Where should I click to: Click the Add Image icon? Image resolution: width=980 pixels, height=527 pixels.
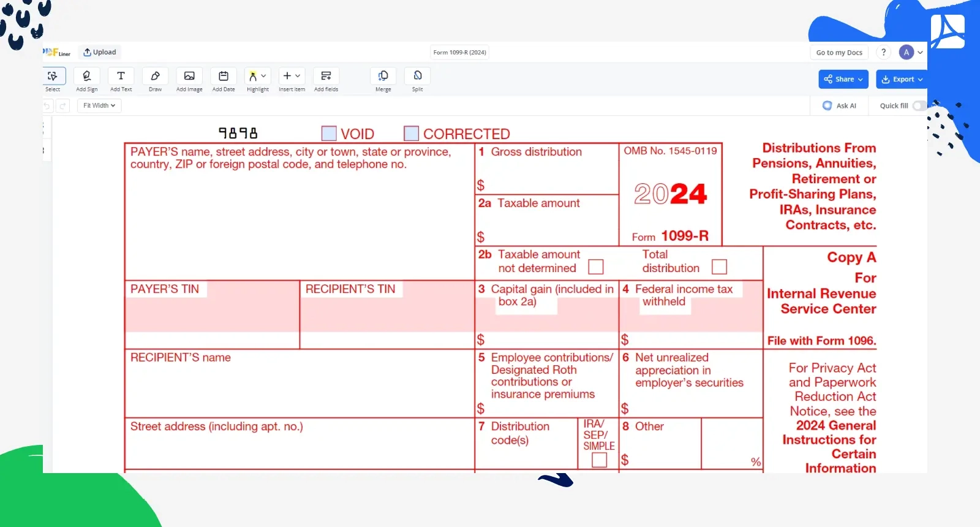click(x=189, y=77)
